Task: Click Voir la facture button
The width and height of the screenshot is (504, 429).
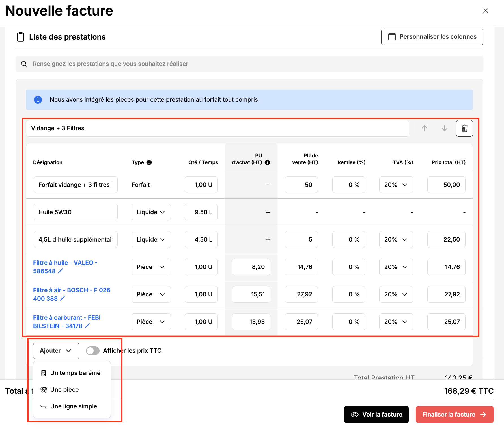Action: (x=376, y=415)
